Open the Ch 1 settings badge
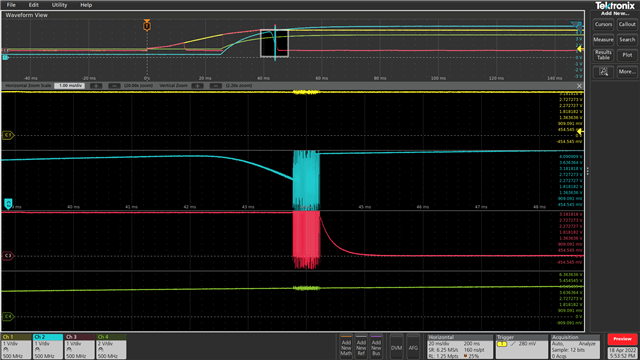 point(16,347)
